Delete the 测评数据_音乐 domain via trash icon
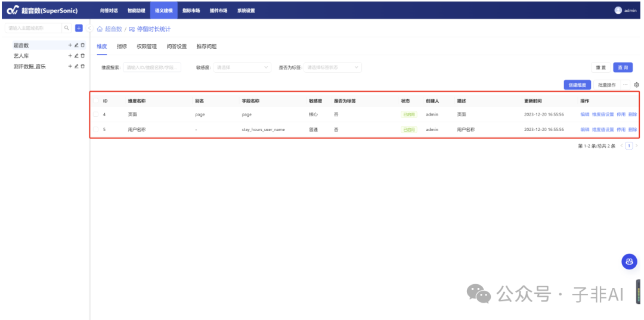 click(83, 66)
